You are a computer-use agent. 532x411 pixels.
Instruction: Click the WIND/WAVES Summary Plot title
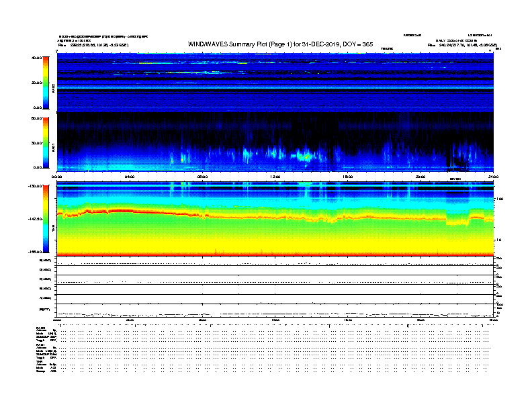tap(280, 44)
